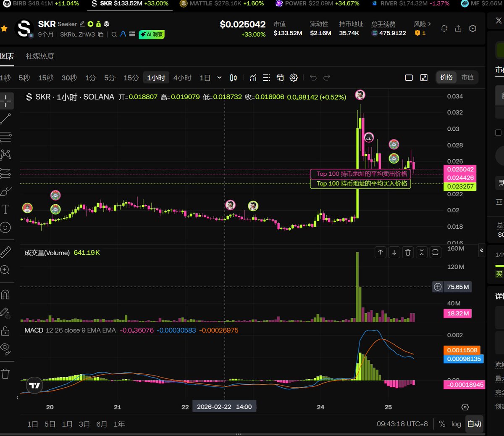
Task: Click the undo arrow
Action: click(313, 78)
